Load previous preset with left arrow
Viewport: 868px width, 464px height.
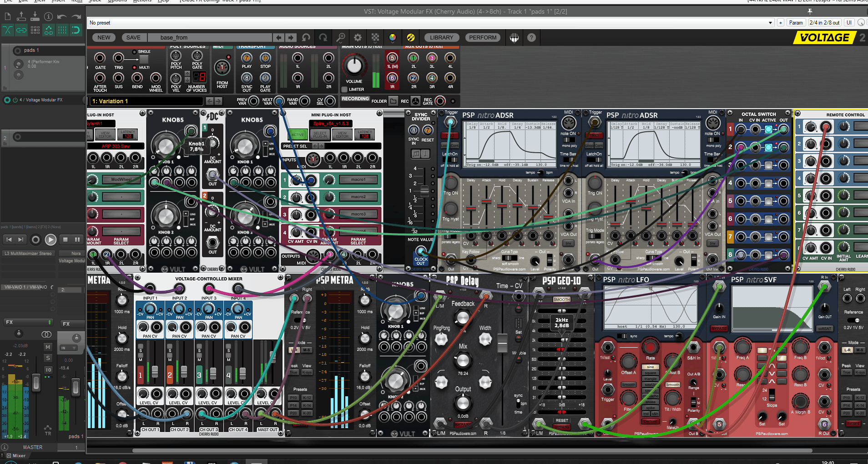[279, 38]
